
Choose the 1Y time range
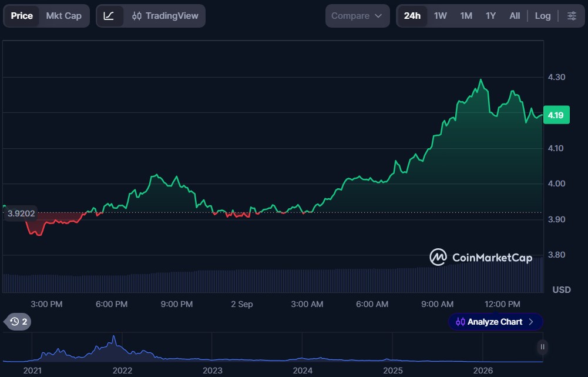pyautogui.click(x=490, y=16)
